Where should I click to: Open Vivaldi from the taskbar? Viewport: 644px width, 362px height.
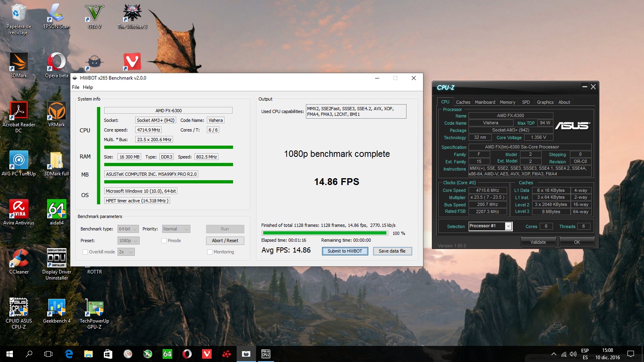207,354
